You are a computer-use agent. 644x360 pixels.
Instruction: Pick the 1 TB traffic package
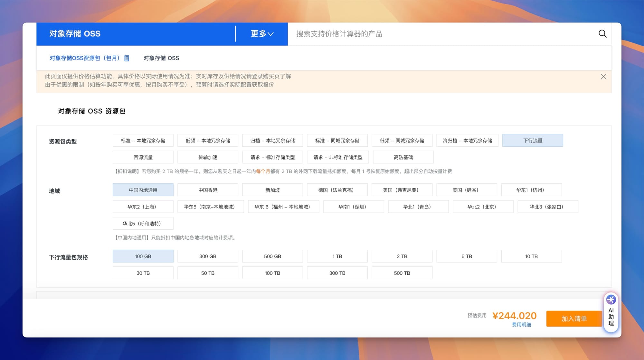(337, 256)
